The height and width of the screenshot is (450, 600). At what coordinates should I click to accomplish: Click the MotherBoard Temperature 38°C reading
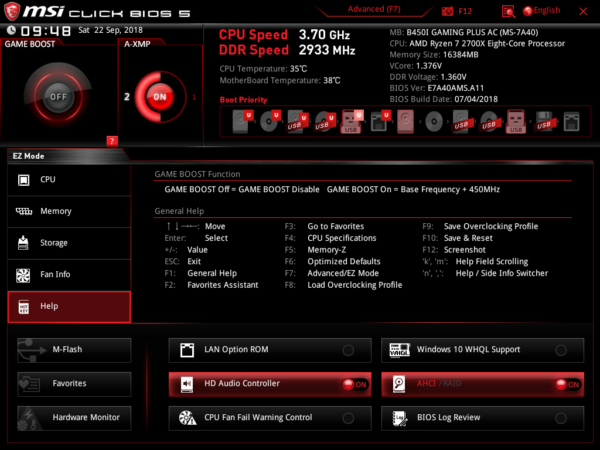[280, 80]
